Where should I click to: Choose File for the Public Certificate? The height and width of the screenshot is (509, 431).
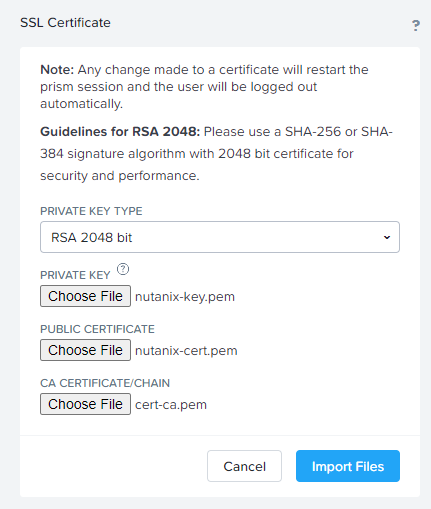point(85,350)
